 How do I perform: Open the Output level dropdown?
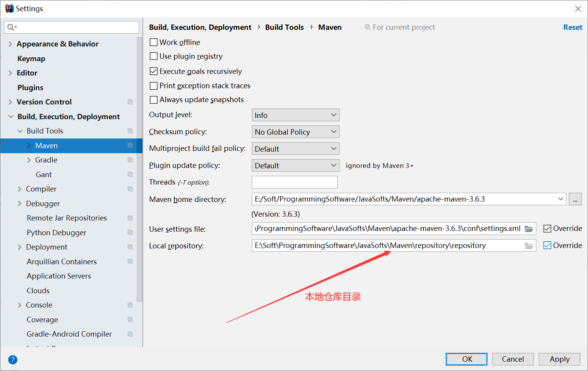point(295,115)
